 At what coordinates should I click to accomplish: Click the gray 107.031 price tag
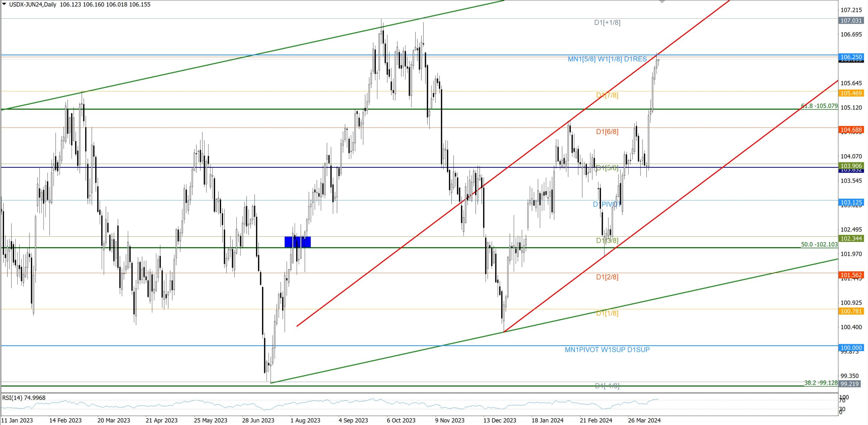coord(851,20)
